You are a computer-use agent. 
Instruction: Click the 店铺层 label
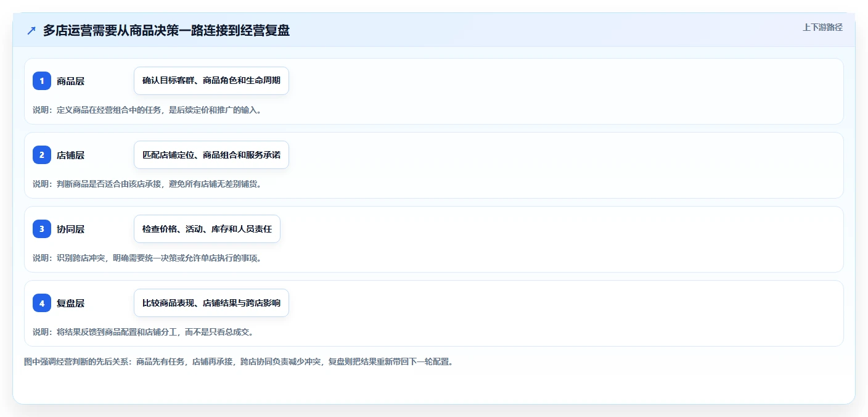click(70, 155)
